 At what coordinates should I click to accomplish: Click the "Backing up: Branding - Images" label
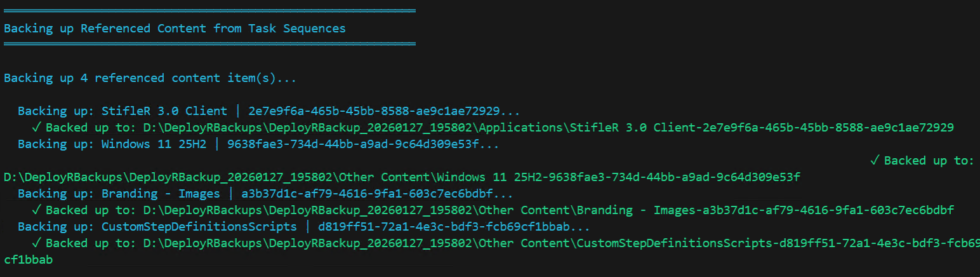[x=119, y=194]
